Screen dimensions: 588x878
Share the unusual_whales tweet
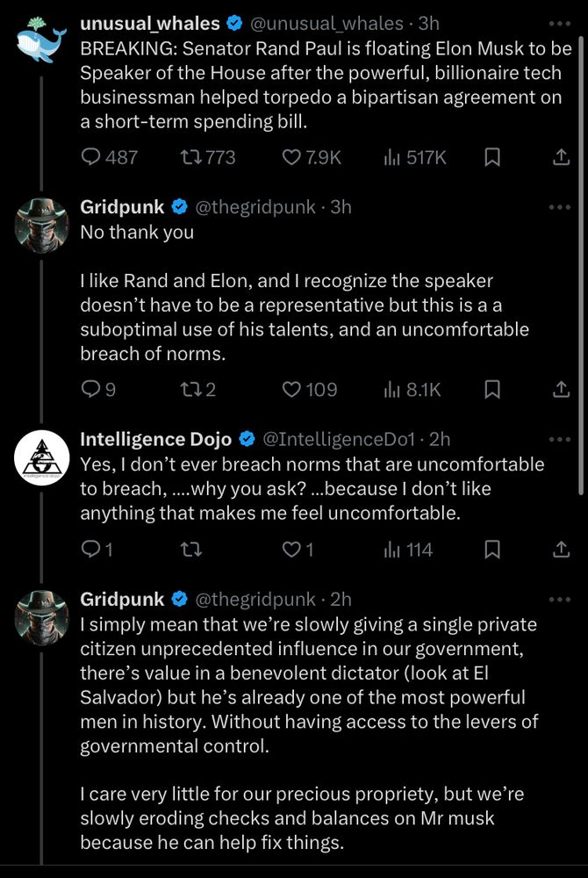tap(561, 157)
